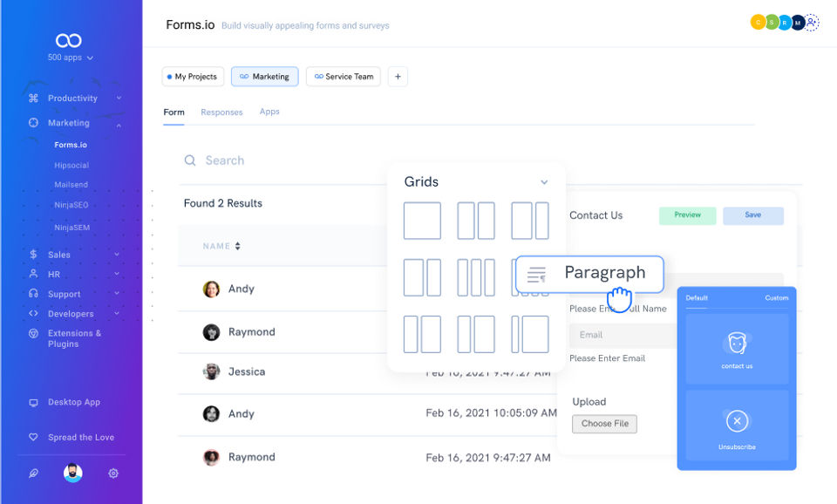Image resolution: width=837 pixels, height=504 pixels.
Task: Click the add user icon in header
Action: tap(813, 23)
